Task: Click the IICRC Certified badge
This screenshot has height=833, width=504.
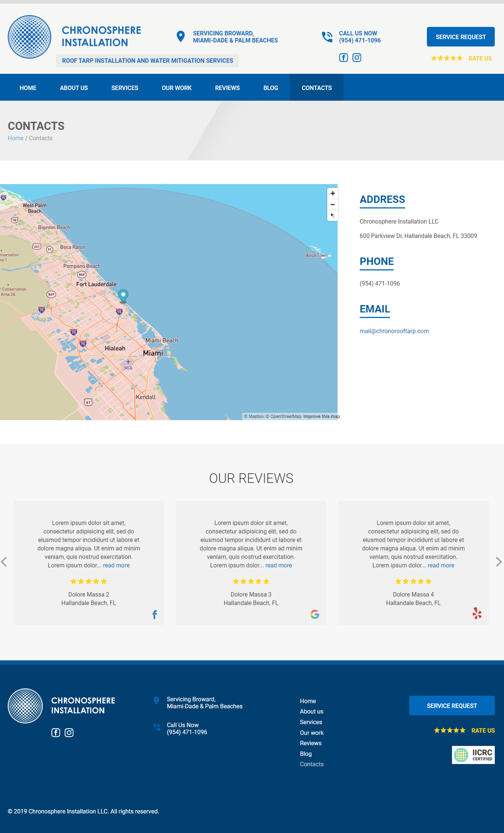Action: pyautogui.click(x=473, y=755)
